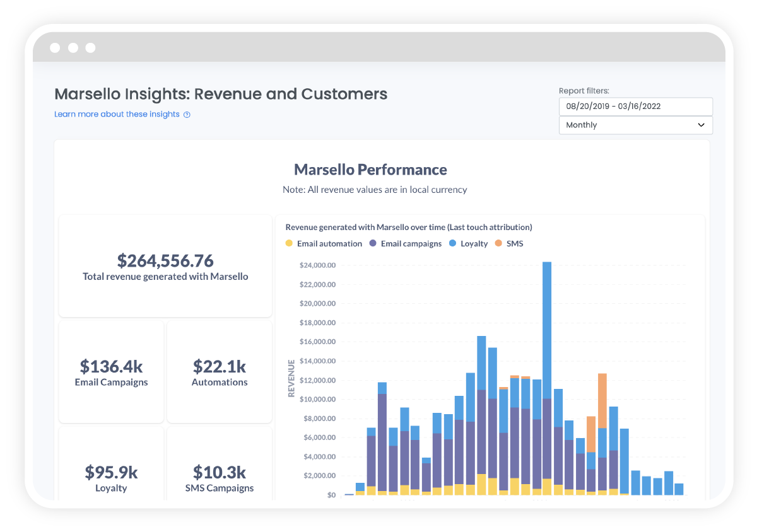Click the third window control dot
The height and width of the screenshot is (532, 757).
tap(90, 48)
